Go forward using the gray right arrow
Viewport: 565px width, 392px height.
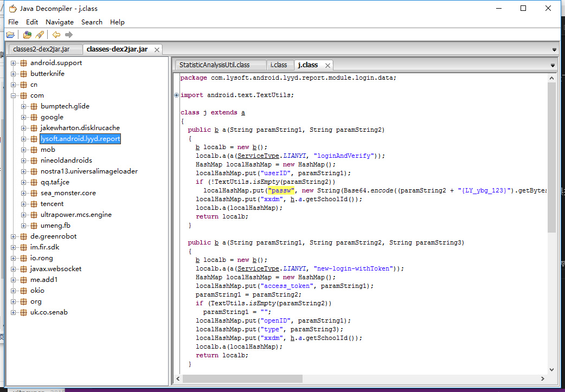(68, 35)
